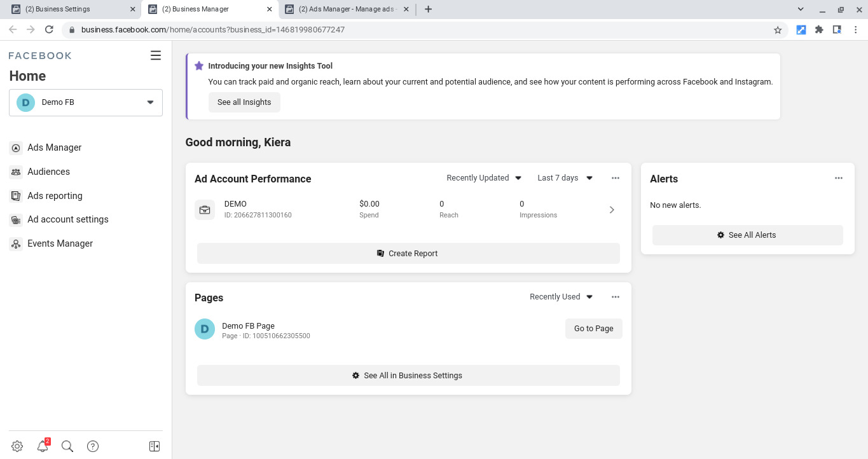Screen dimensions: 868x459
Task: Open Alerts card three-dot menu
Action: [839, 178]
